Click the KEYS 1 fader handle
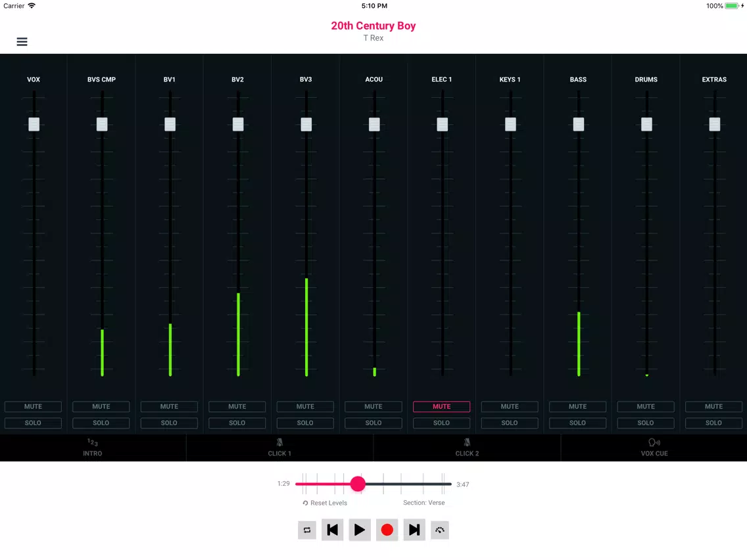 511,124
